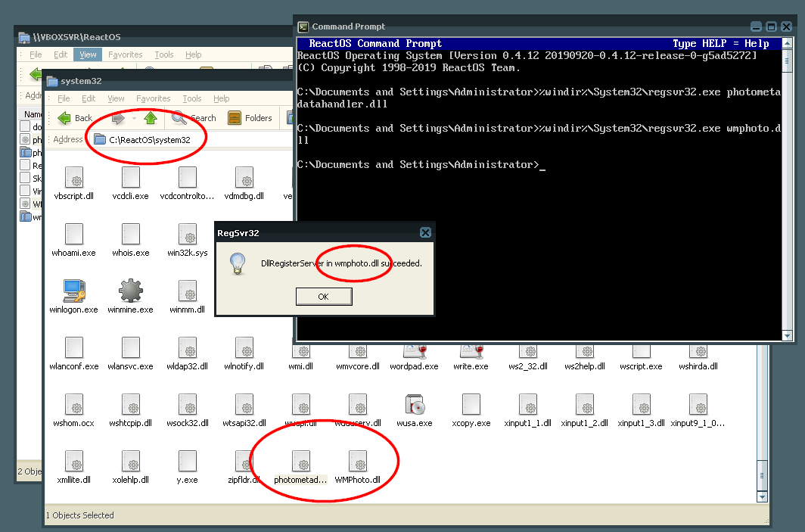Select the xolehlp.dll file icon
805x532 pixels.
point(130,461)
